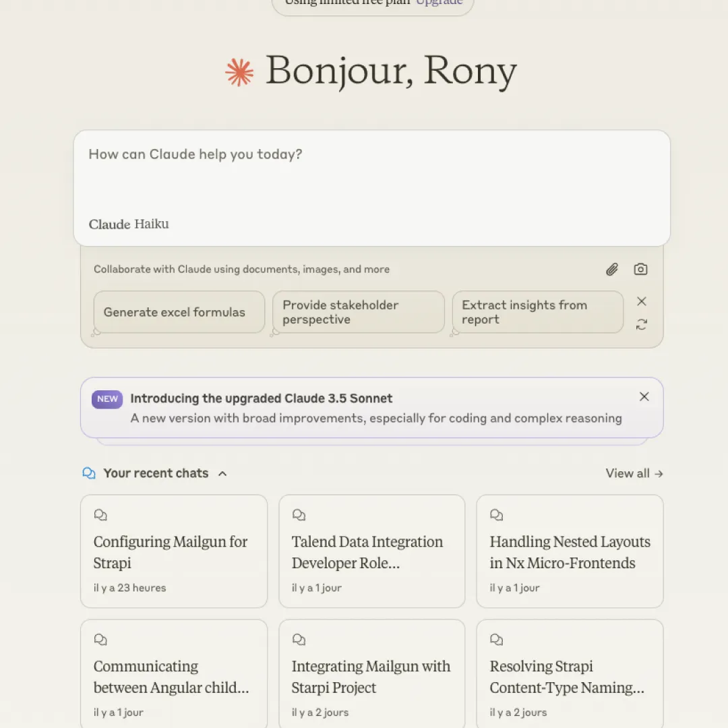728x728 pixels.
Task: Open Configuring Mailgun for Strapi chat
Action: click(x=173, y=551)
